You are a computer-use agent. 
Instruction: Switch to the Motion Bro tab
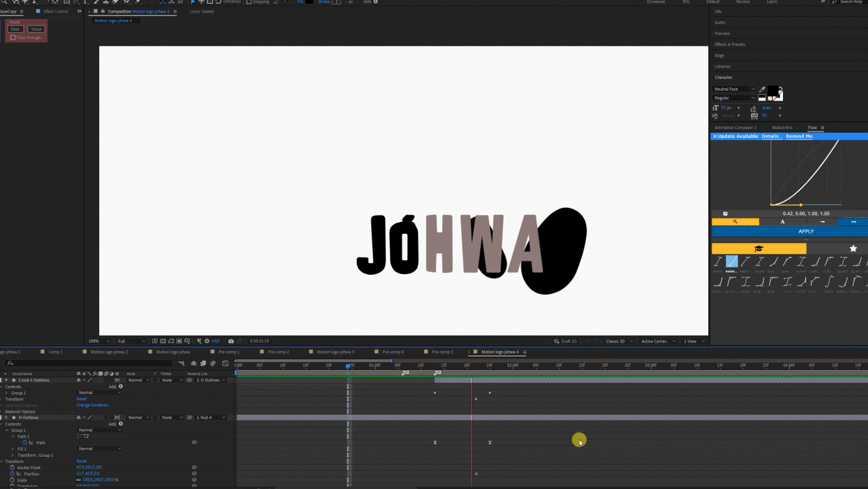[x=781, y=128]
